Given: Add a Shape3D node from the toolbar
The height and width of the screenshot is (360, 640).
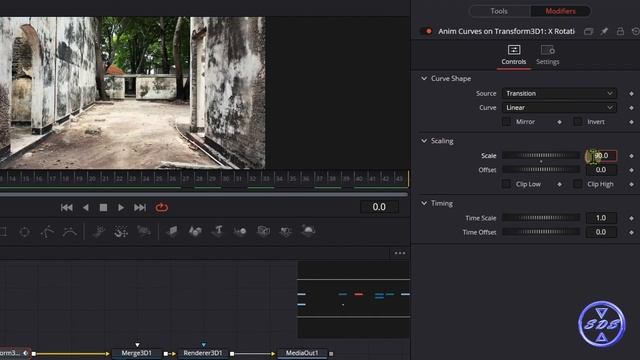Looking at the screenshot, I should pos(195,231).
